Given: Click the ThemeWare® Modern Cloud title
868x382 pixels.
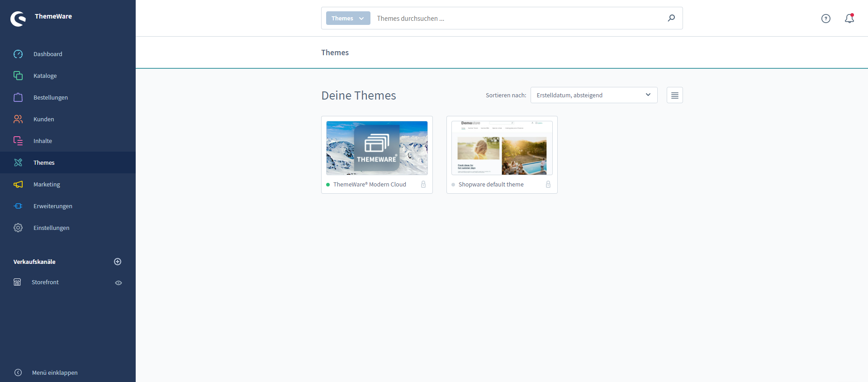Looking at the screenshot, I should pyautogui.click(x=370, y=184).
